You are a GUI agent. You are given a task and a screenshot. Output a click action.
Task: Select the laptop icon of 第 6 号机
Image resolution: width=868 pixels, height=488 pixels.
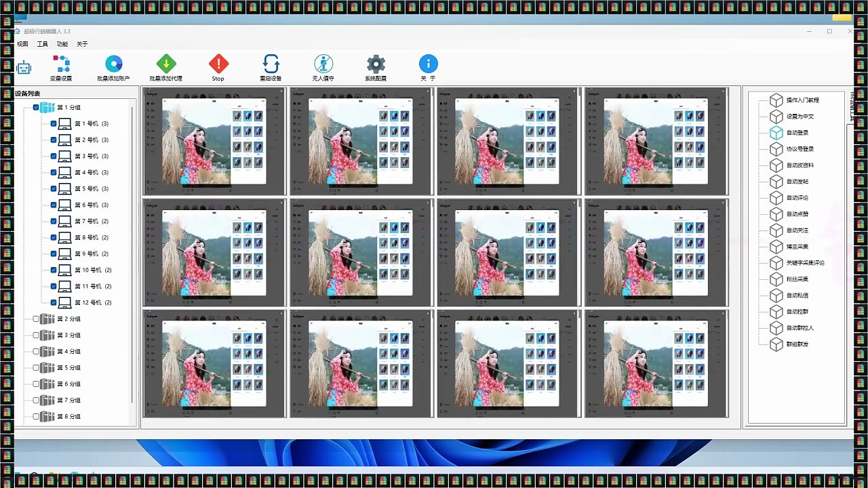point(64,205)
